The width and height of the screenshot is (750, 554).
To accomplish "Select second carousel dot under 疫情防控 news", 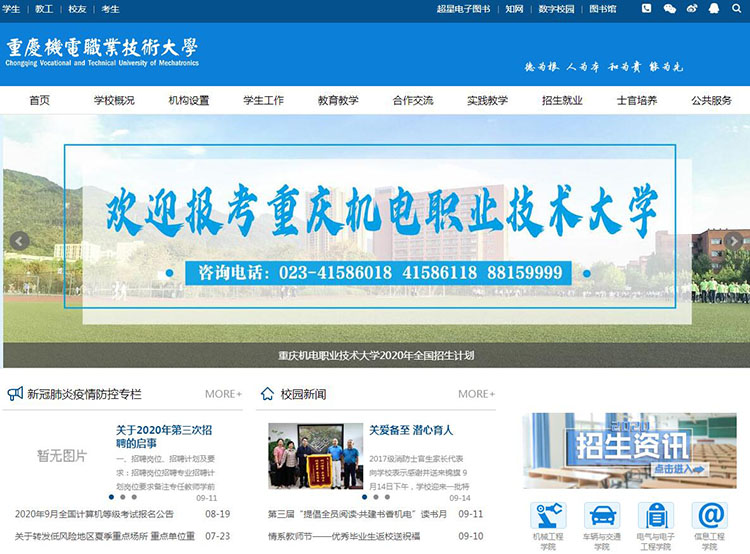I will (x=123, y=497).
